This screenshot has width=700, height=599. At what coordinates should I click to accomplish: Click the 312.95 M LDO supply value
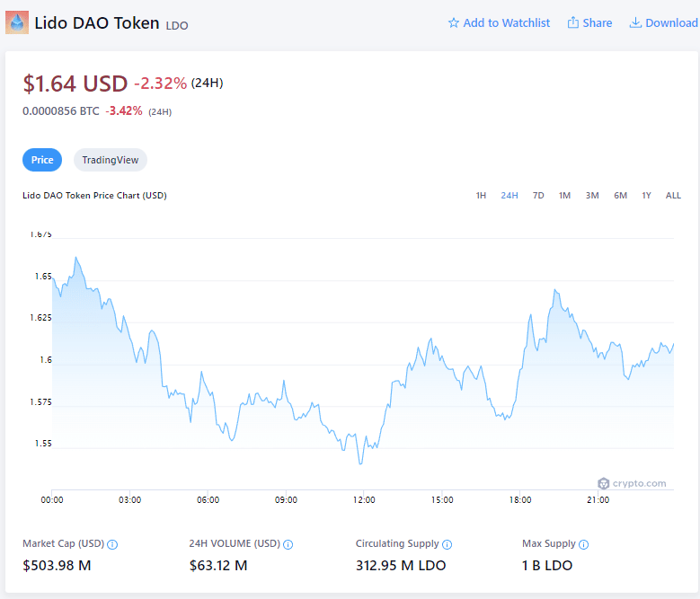tap(401, 566)
